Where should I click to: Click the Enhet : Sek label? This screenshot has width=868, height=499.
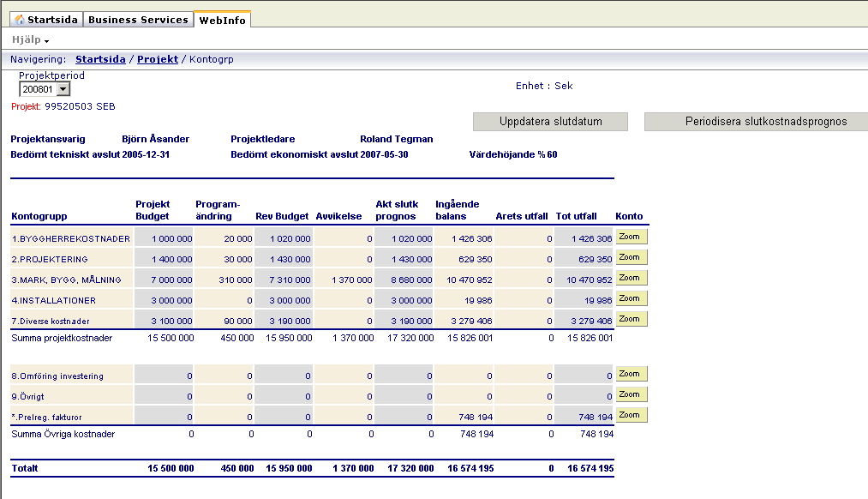tap(544, 86)
